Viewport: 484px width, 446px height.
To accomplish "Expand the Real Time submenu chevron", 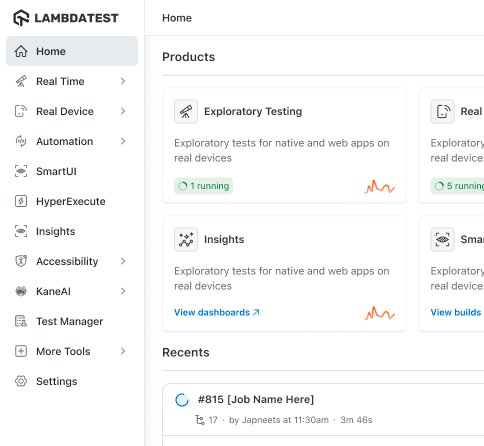I will pos(123,81).
